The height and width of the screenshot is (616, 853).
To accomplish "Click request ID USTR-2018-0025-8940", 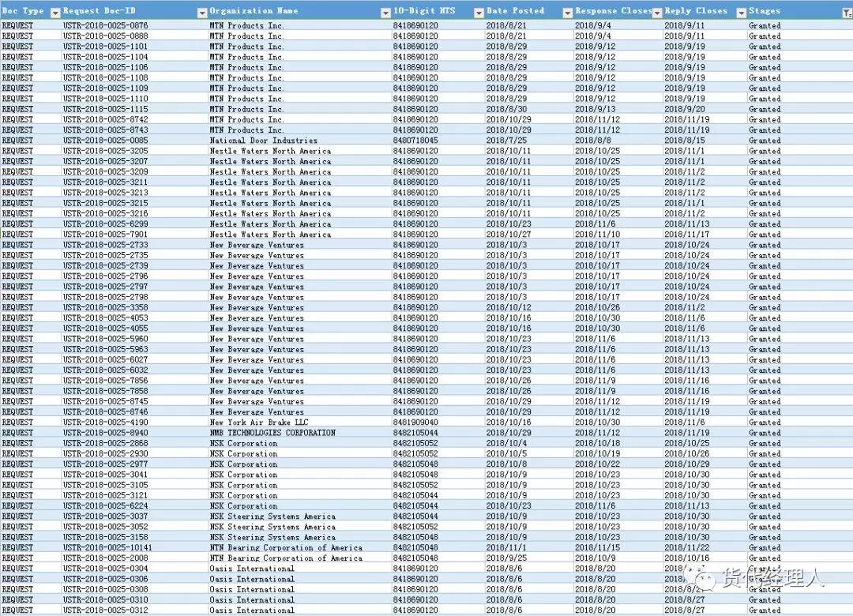I will click(x=106, y=433).
